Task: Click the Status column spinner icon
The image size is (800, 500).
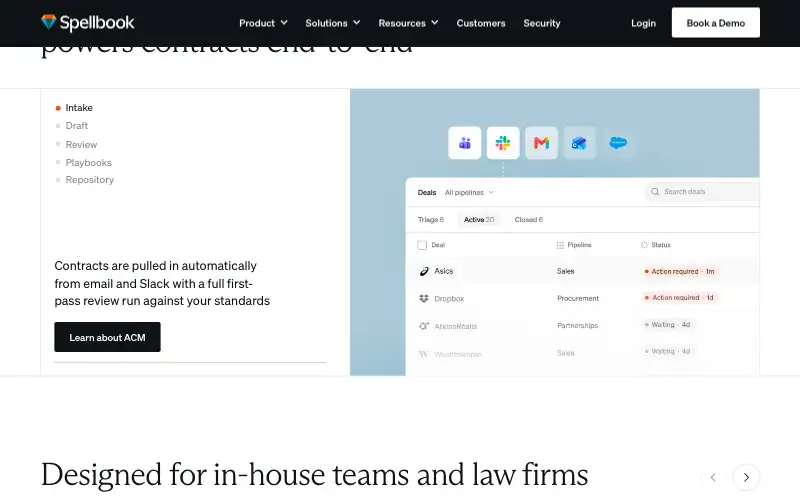Action: 644,245
